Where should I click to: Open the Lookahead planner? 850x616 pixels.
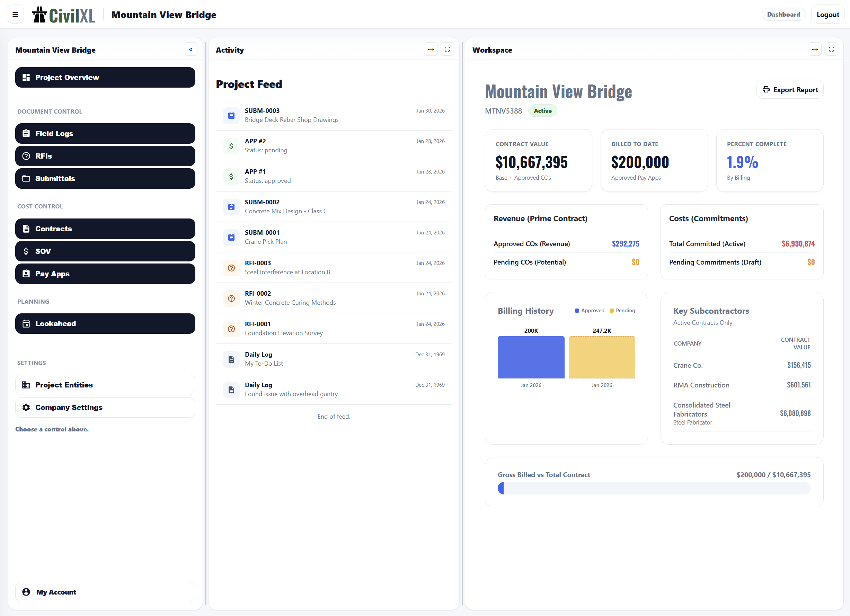pos(105,323)
